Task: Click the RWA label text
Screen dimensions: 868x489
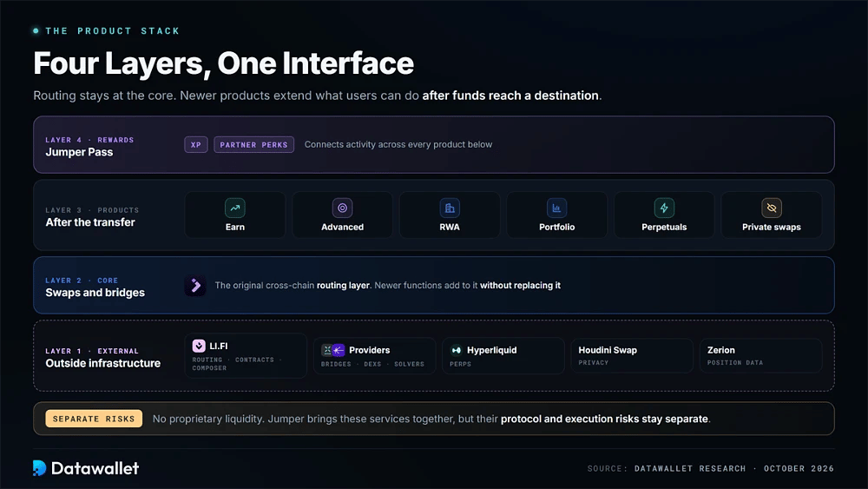Action: (x=450, y=227)
